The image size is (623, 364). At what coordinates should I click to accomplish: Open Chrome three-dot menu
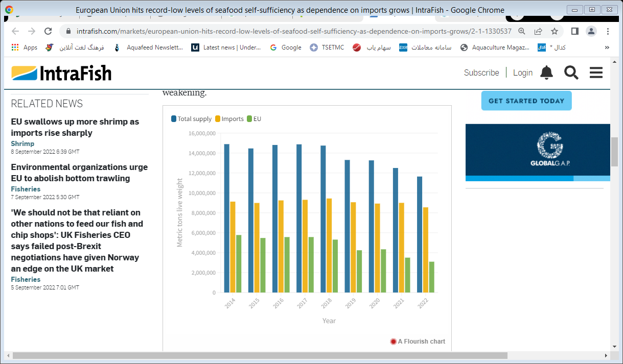[x=608, y=31]
